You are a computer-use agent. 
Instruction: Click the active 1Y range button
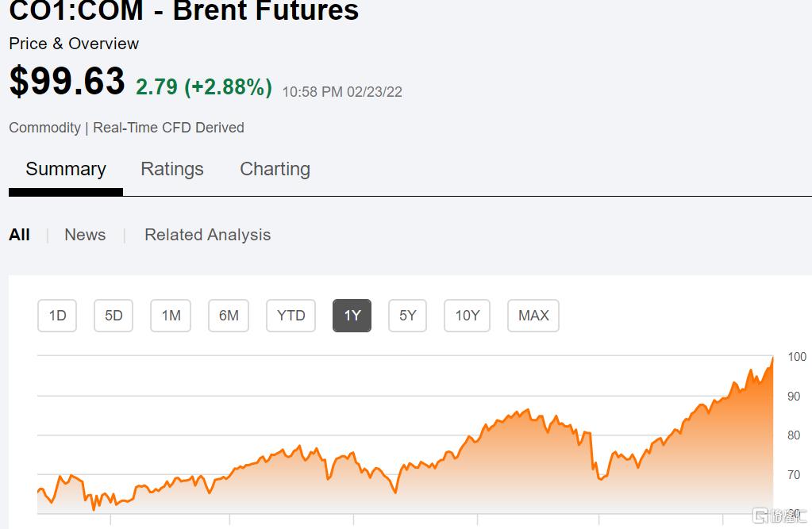[x=352, y=315]
